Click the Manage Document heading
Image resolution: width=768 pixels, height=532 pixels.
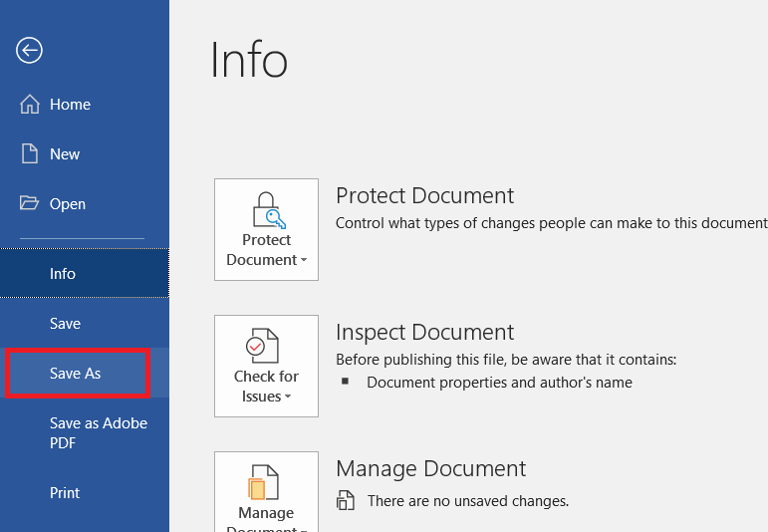pos(430,469)
